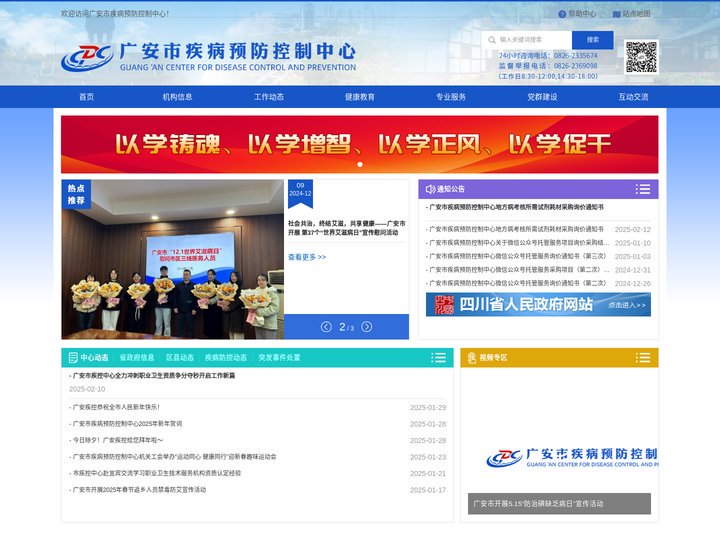720x540 pixels.
Task: Open the 党群建设 navigation menu item
Action: click(x=542, y=97)
